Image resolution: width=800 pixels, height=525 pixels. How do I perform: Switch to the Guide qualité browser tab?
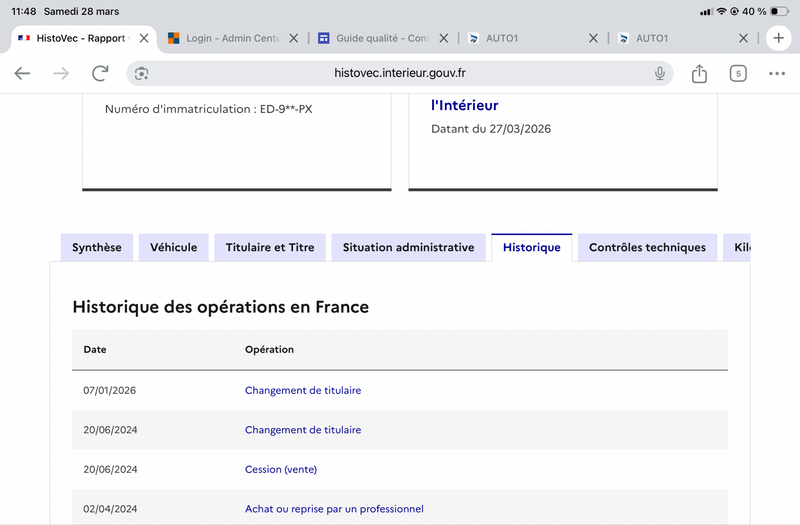pos(373,38)
